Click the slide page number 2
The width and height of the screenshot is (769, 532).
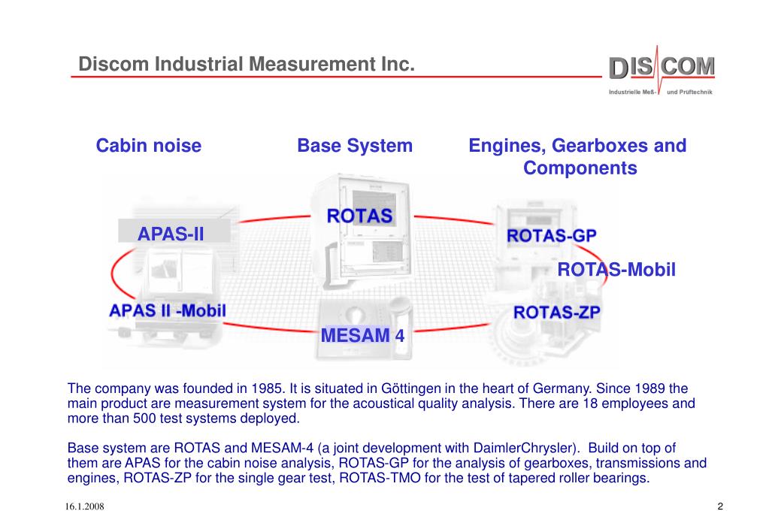(720, 506)
